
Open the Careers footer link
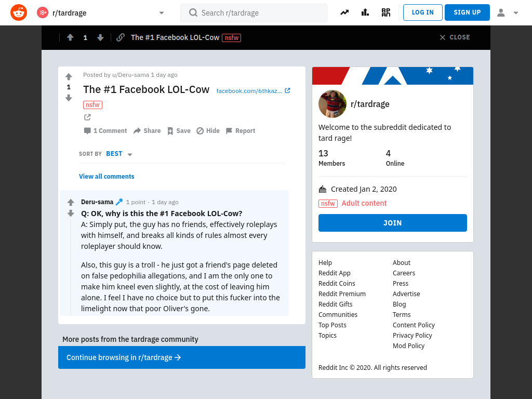coord(404,273)
